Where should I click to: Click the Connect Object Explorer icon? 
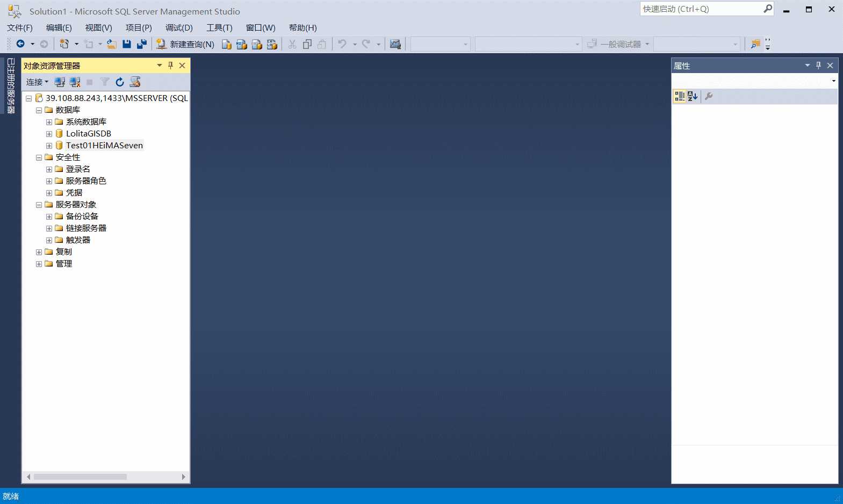click(60, 82)
